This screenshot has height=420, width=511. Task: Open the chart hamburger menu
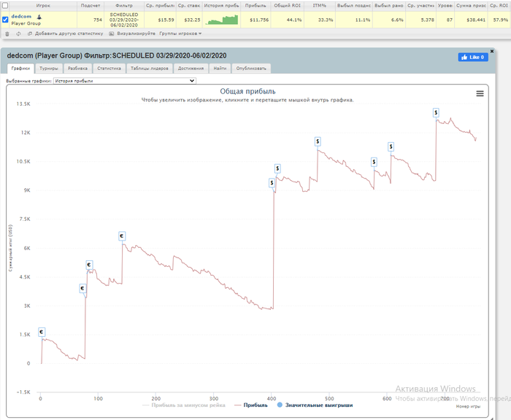pos(480,94)
